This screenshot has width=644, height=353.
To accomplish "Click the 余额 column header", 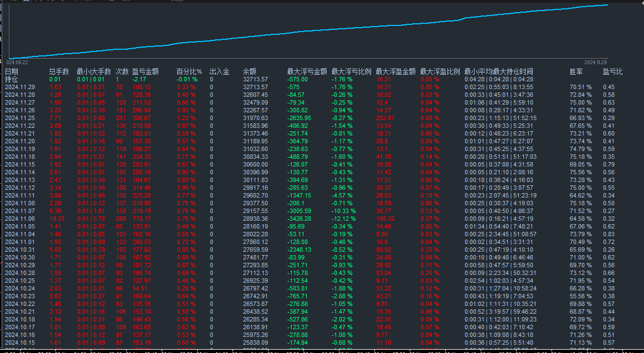I will (x=250, y=71).
